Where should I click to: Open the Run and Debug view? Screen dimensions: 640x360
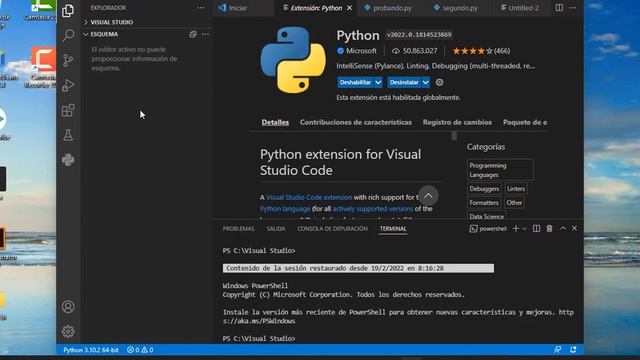coord(68,85)
